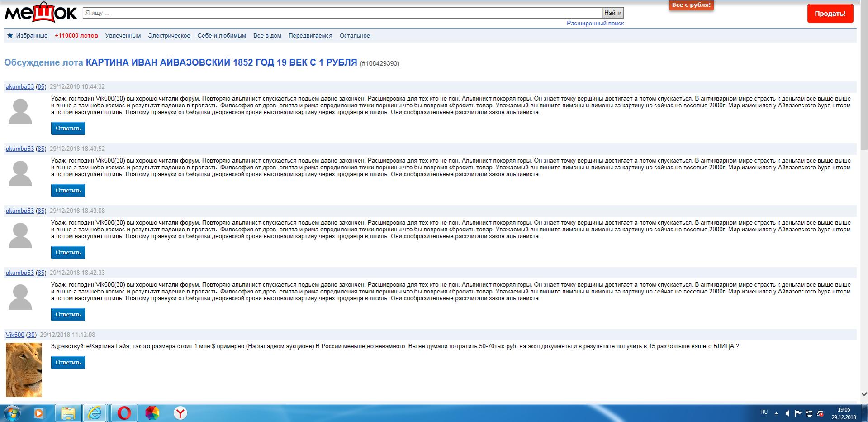Select the +110000 лотов menu item
This screenshot has width=868, height=422.
[x=76, y=36]
